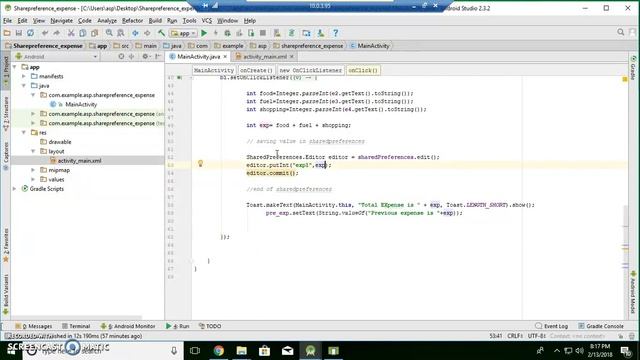This screenshot has height=360, width=640.
Task: Open Chrome from the Windows taskbar
Action: (x=218, y=351)
